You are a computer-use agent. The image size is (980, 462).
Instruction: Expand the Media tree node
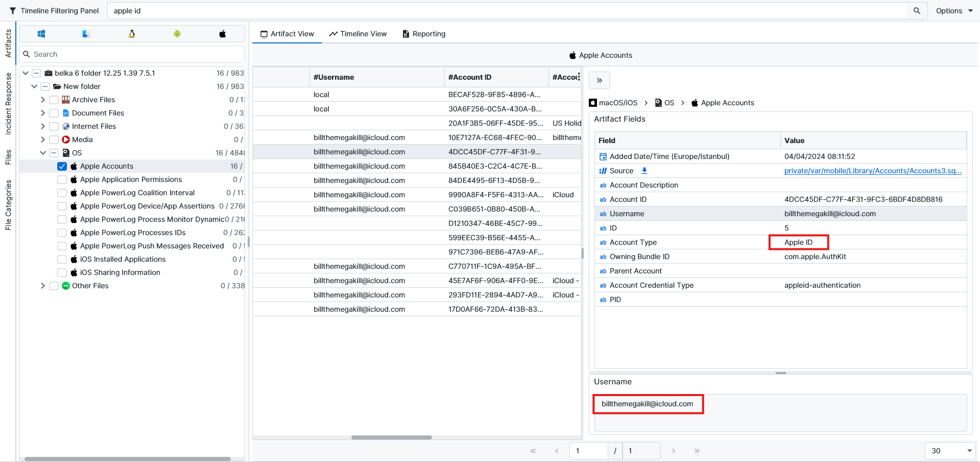43,140
